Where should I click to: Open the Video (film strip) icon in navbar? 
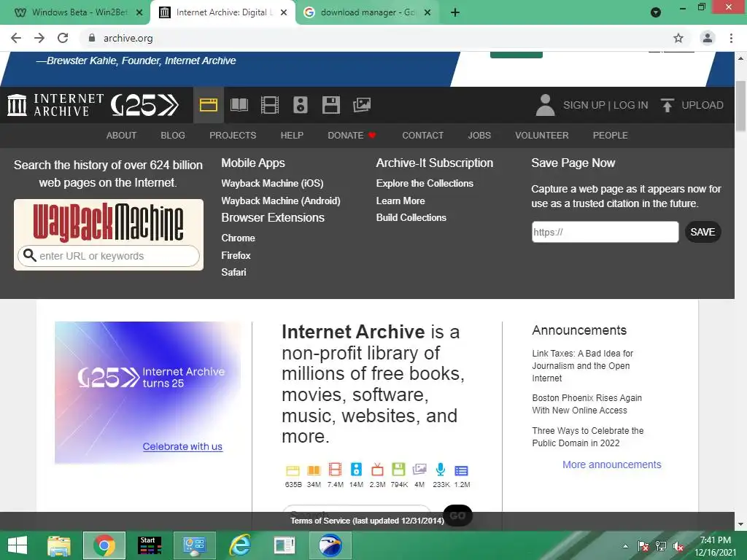point(270,105)
